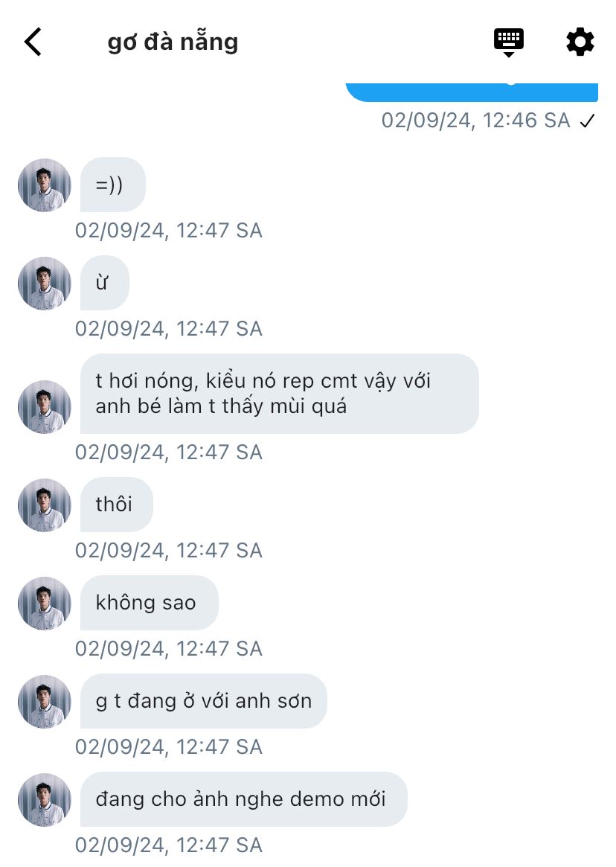The width and height of the screenshot is (616, 867).
Task: Tap the "đang cho ảnh nghe demo mới" message
Action: click(243, 799)
